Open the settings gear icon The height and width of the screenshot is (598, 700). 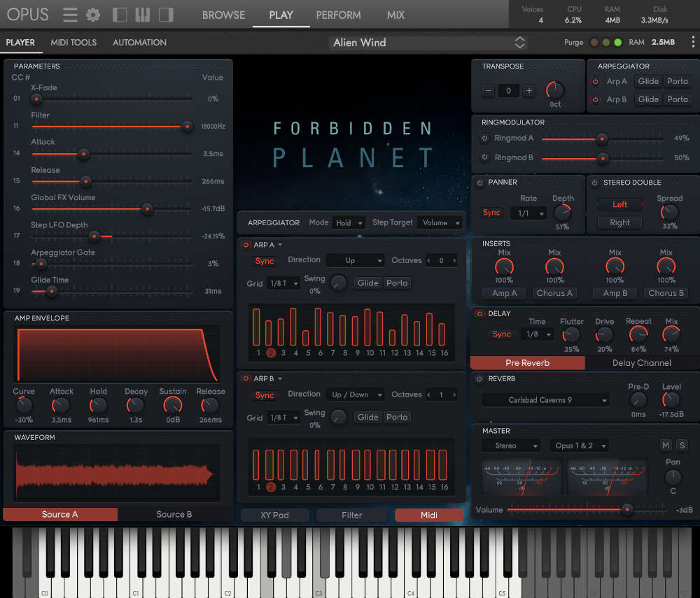click(92, 14)
